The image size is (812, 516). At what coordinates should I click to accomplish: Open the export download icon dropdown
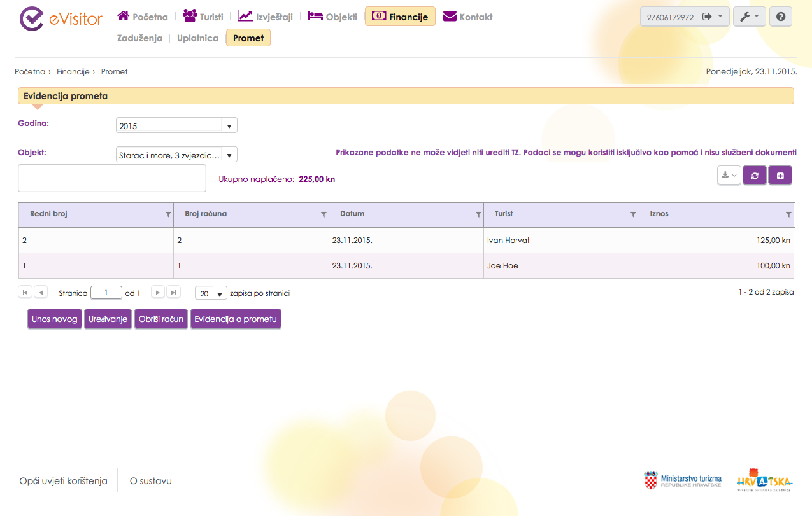tap(729, 176)
